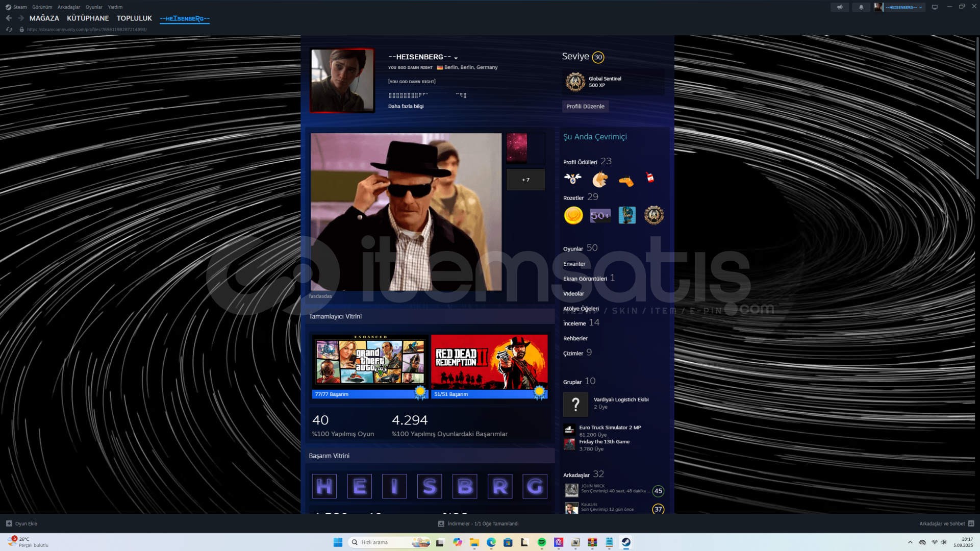Open the level 30 badge
Viewport: 980px width, 551px height.
tap(598, 57)
